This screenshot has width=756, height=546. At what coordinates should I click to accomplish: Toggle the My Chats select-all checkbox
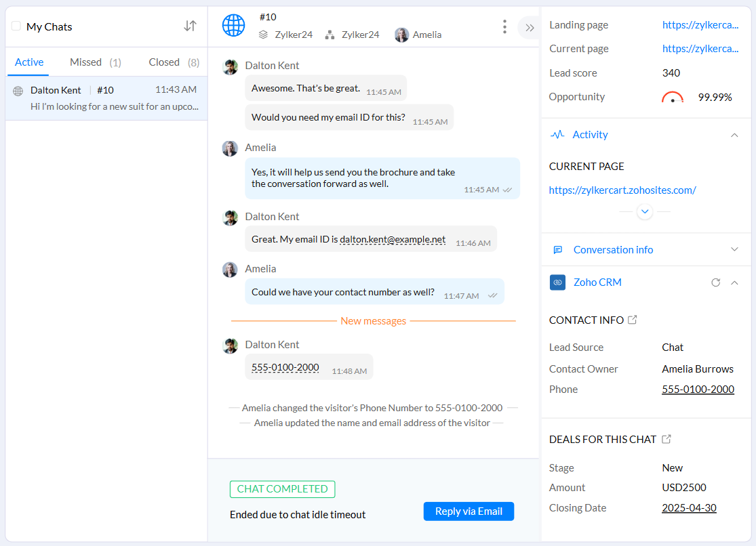coord(16,26)
